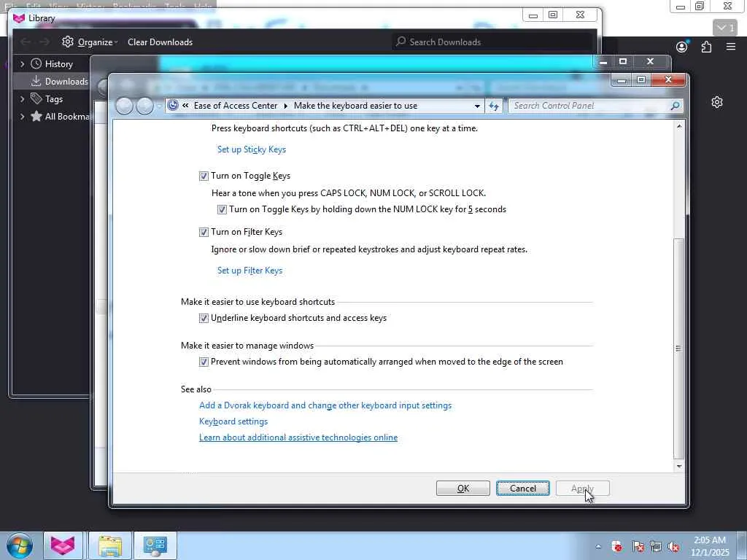
Task: Select Tags in Library sidebar
Action: tap(54, 99)
